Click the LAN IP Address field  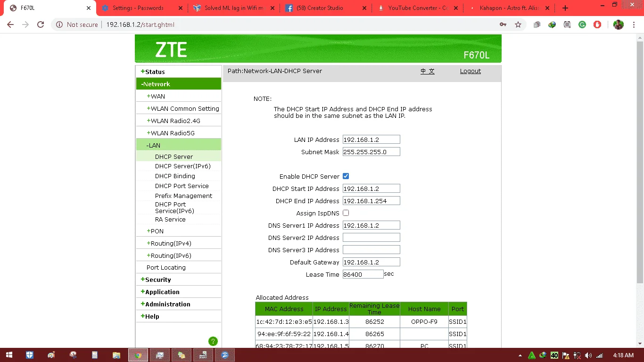372,140
